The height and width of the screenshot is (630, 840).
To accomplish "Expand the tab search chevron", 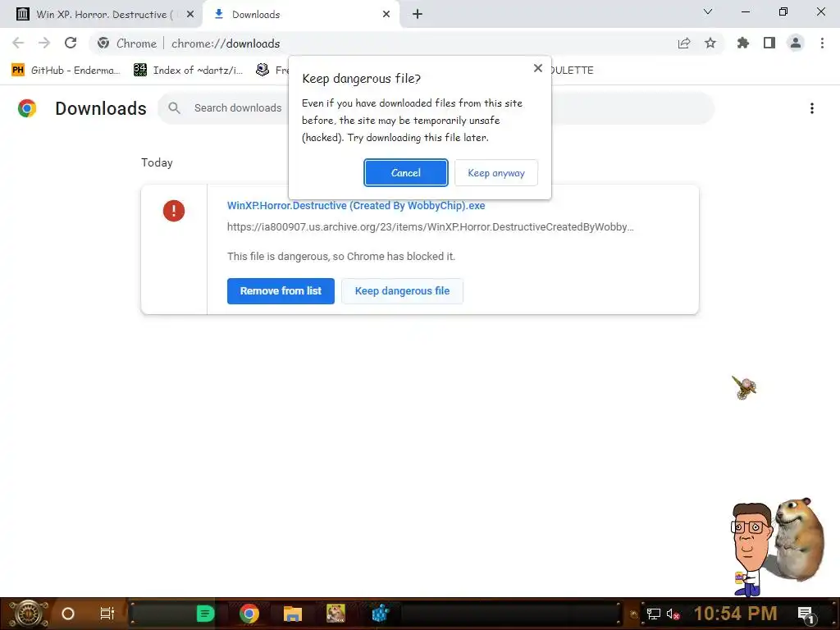I will click(x=708, y=11).
